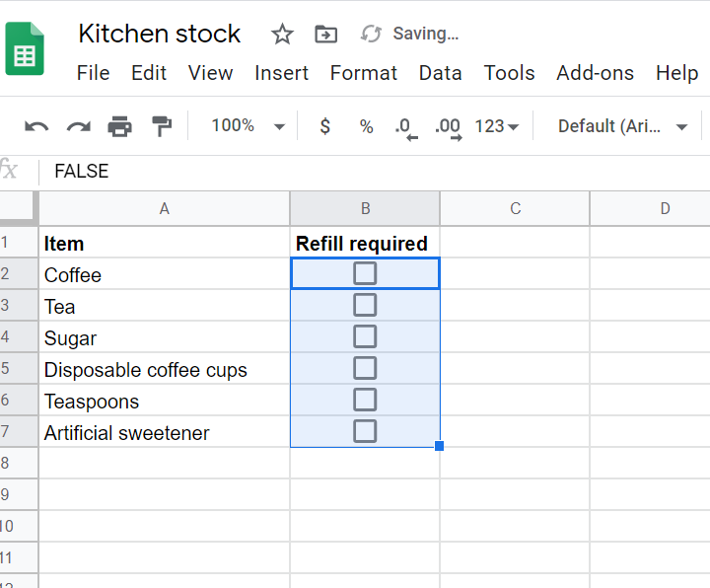Open the Format menu
Image resolution: width=710 pixels, height=588 pixels.
363,73
